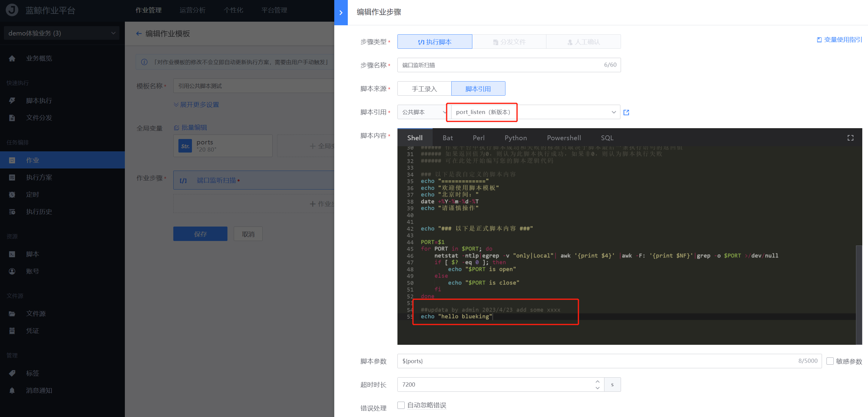Increase timeout value with up arrow
The image size is (868, 417).
(x=598, y=381)
